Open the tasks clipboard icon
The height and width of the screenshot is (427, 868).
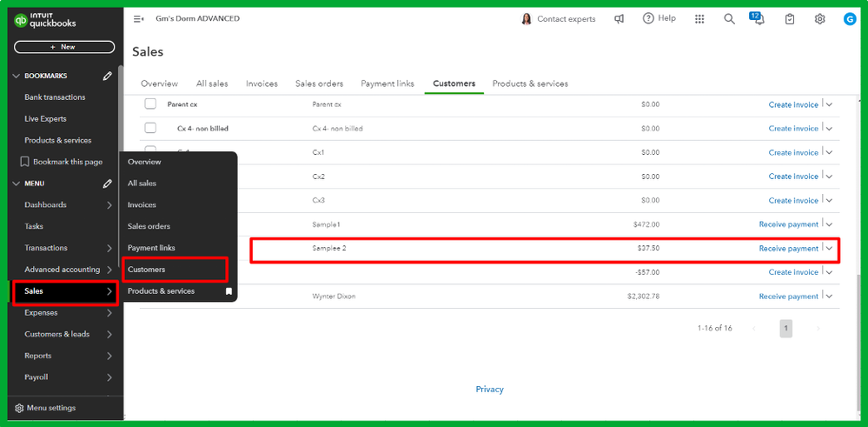tap(790, 19)
